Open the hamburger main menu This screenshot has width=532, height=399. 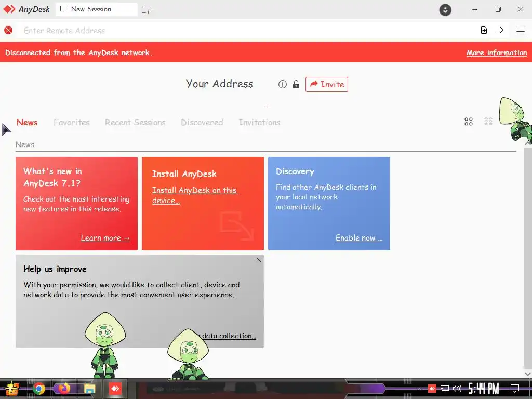click(x=520, y=30)
